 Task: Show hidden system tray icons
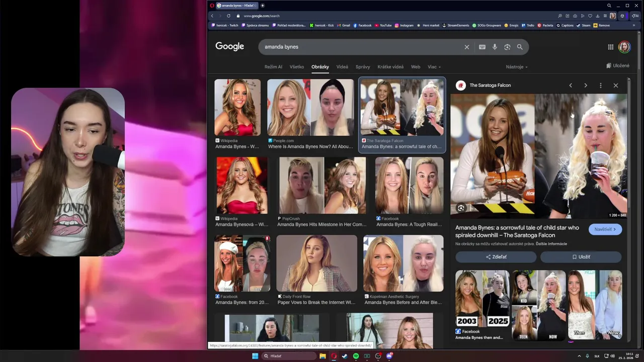click(x=579, y=356)
